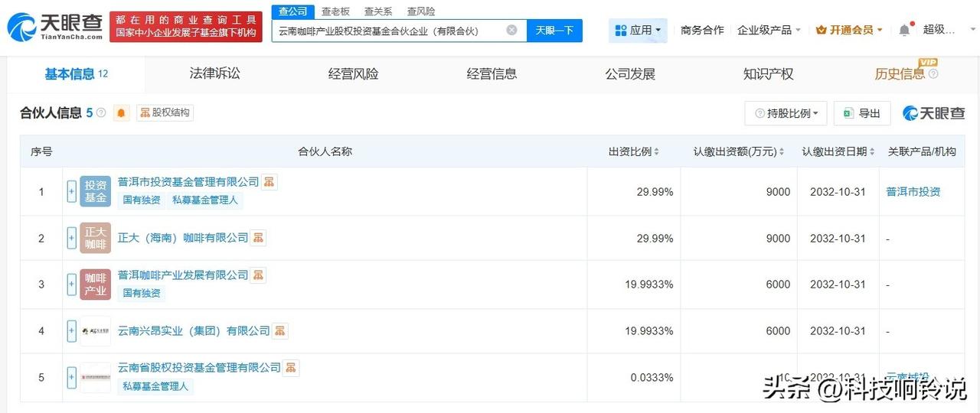Click the 导出 export button
980x413 pixels.
(x=862, y=113)
